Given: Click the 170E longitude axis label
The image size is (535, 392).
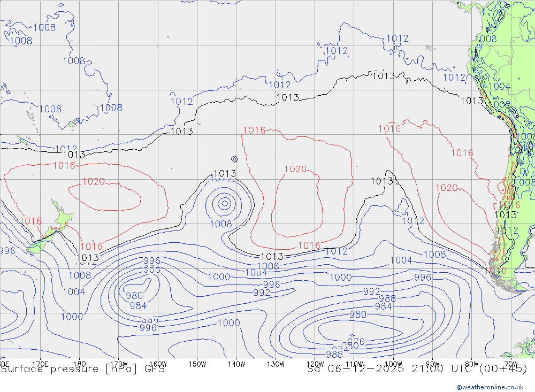Looking at the screenshot, I should coord(40,364).
